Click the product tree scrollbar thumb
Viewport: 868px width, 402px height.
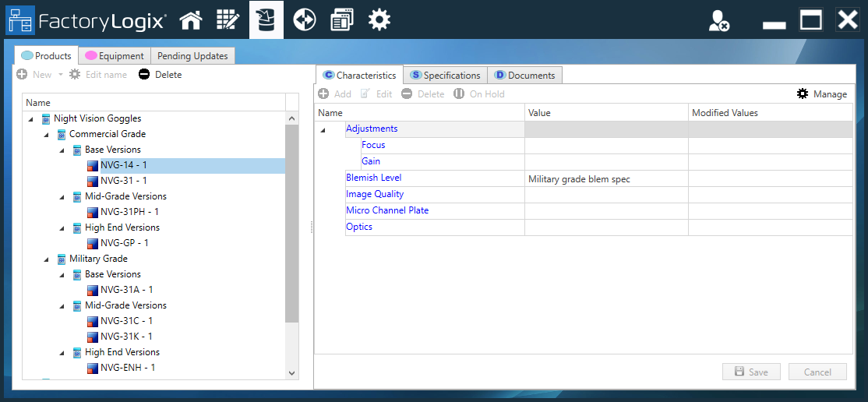(x=291, y=223)
